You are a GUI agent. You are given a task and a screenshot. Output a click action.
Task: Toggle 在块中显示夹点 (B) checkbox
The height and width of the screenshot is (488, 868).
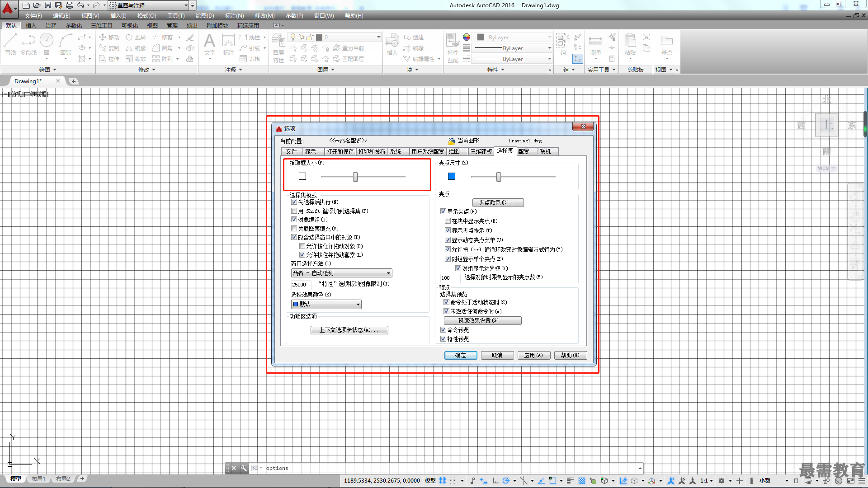click(448, 221)
